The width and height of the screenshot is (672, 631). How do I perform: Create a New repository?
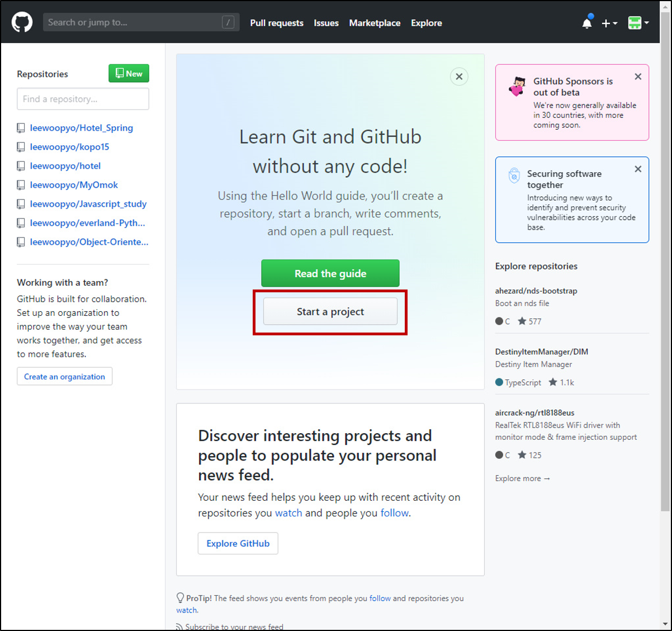129,73
